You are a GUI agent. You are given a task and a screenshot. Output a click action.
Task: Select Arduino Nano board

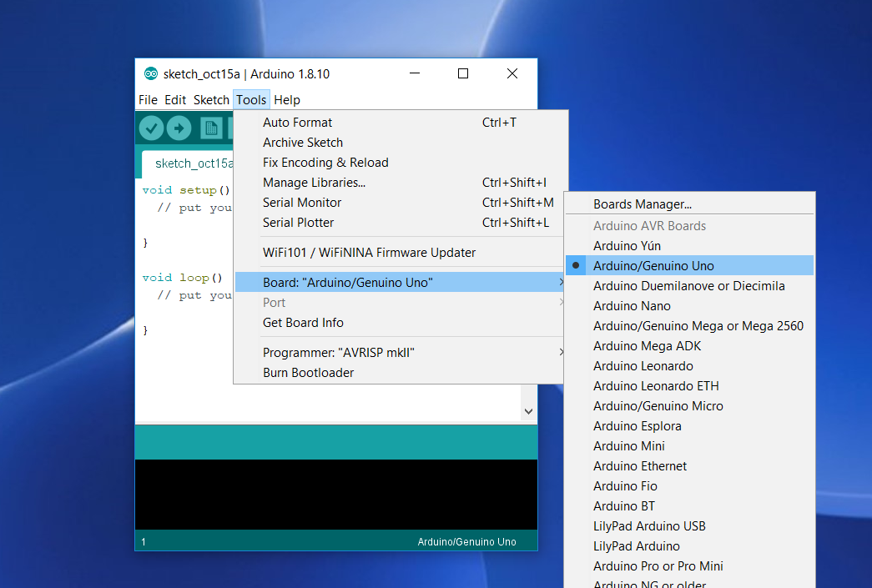coord(689,305)
